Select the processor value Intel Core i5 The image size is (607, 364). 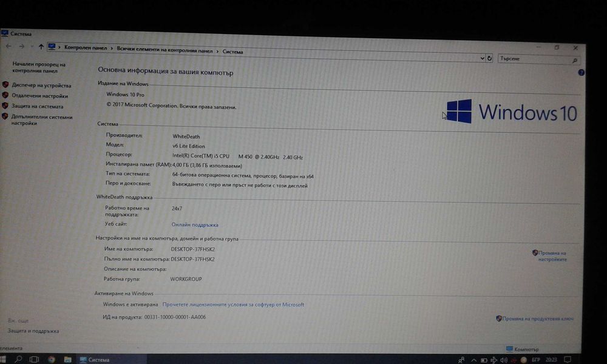coord(237,157)
